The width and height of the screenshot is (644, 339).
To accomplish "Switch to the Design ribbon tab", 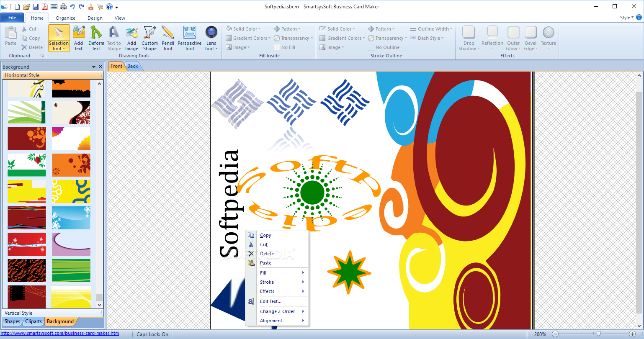I will tap(95, 18).
